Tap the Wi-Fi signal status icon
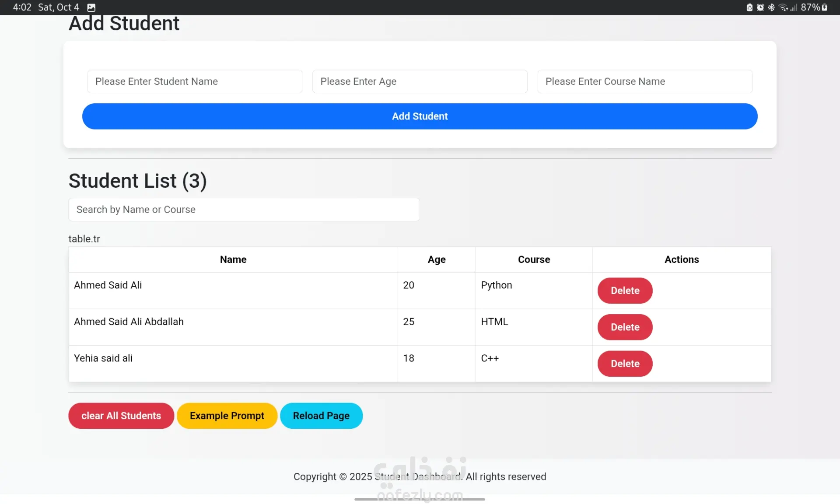This screenshot has width=840, height=504. 783,7
